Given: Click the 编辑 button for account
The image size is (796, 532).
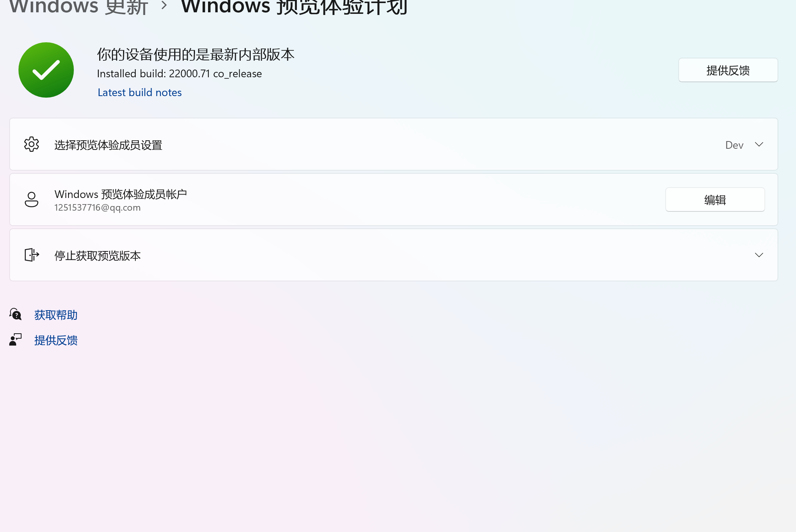Looking at the screenshot, I should 715,199.
